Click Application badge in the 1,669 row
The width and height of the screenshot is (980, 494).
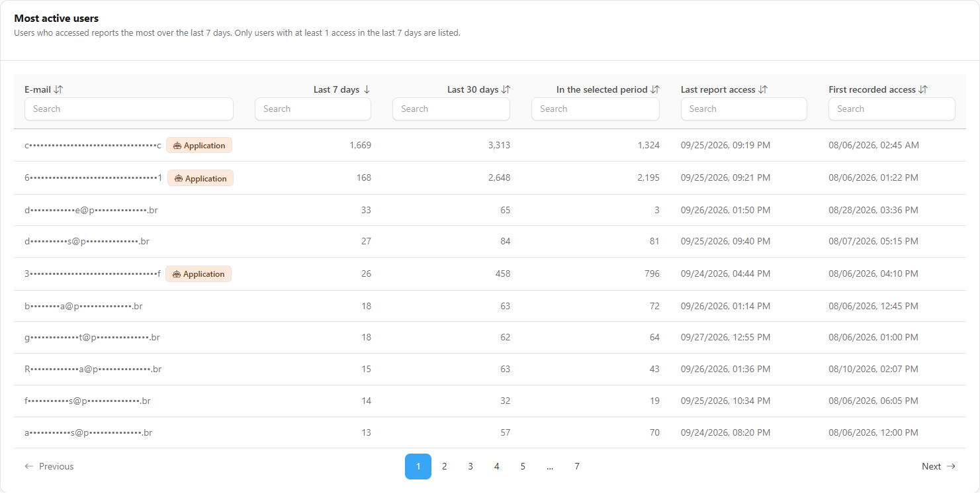pyautogui.click(x=199, y=145)
